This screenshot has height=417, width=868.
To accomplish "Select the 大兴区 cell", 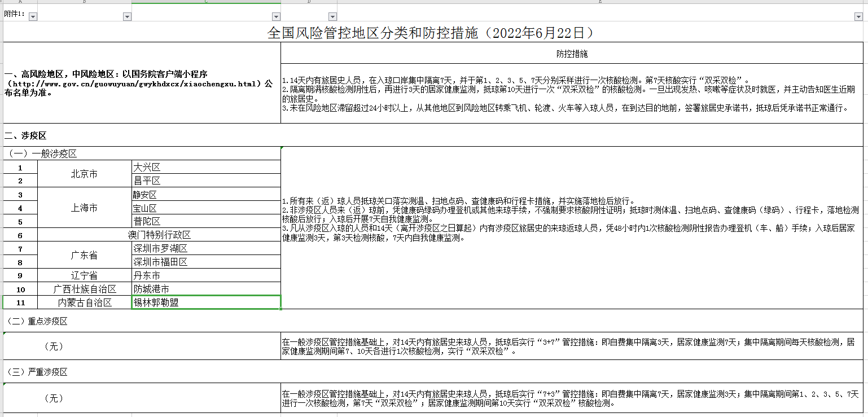I will 206,167.
